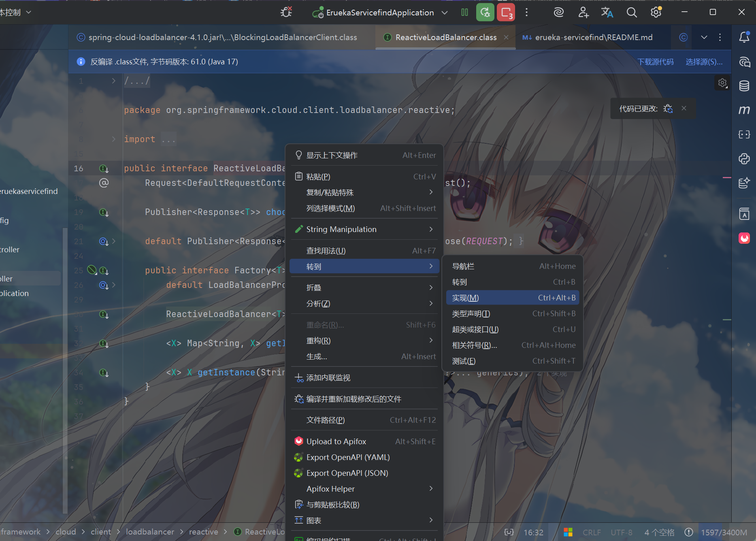
Task: Select Export OpenAPI (JSON) item
Action: 364,473
